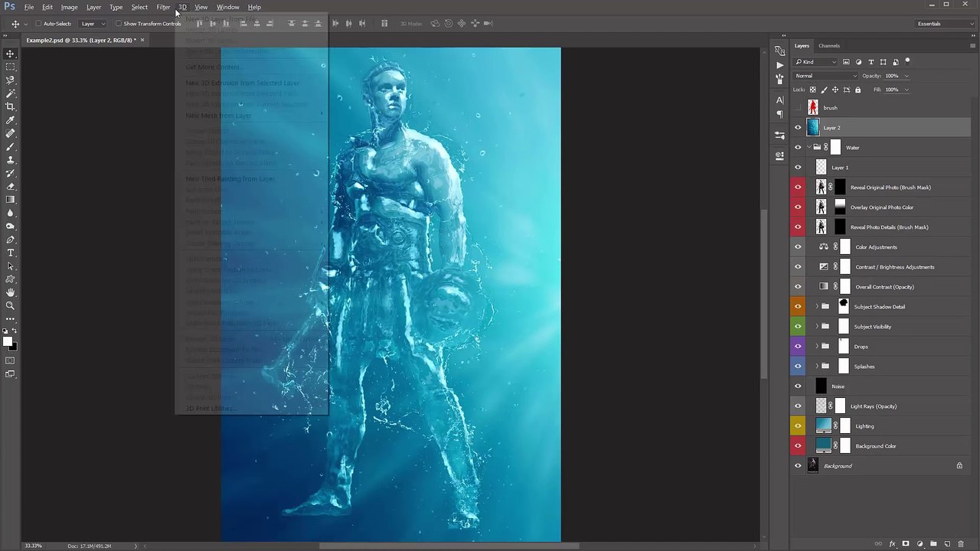Lock transparent pixels on the layer

[813, 90]
